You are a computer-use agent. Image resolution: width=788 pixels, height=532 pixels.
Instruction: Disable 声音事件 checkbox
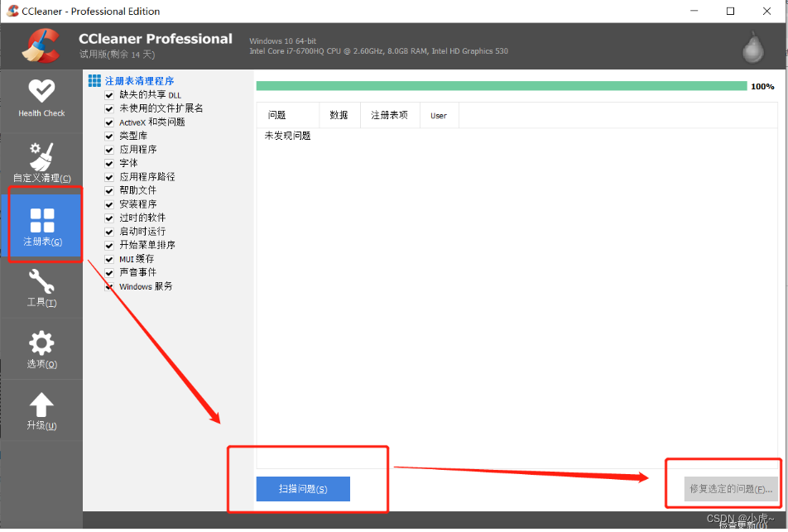coord(109,273)
